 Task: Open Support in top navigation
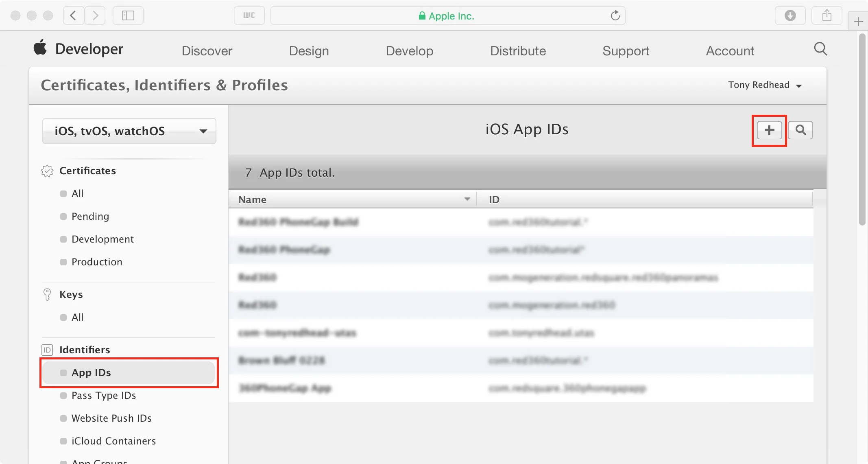[626, 51]
